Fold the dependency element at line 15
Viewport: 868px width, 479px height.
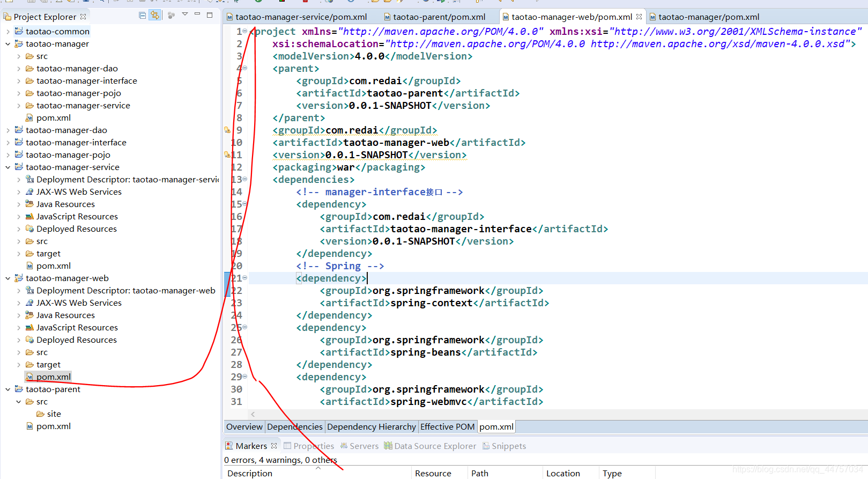click(245, 204)
